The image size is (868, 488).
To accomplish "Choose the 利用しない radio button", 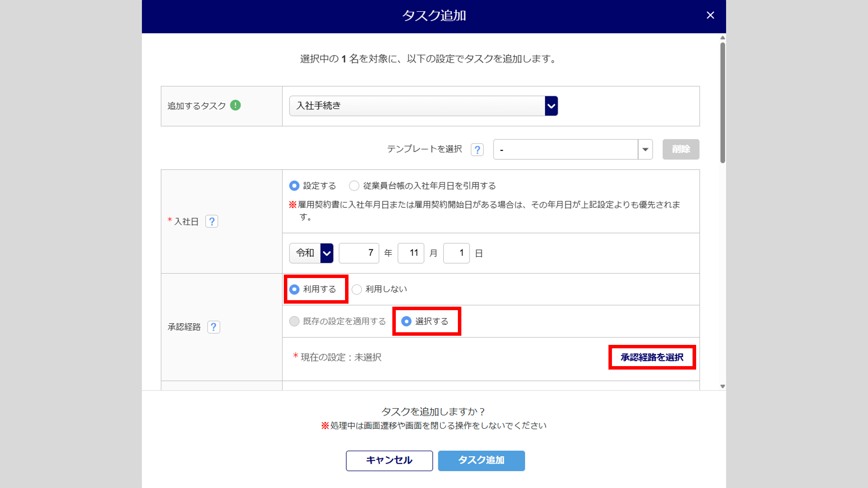I will pos(357,289).
